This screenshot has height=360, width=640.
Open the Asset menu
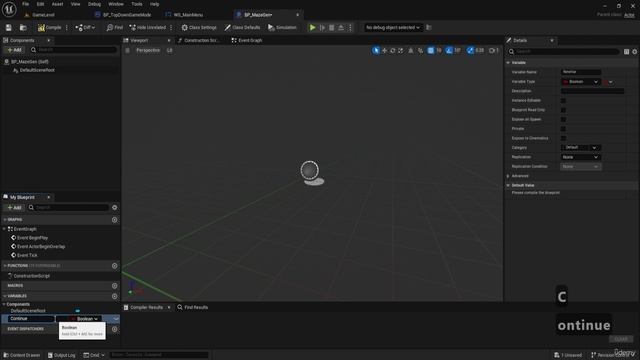pyautogui.click(x=58, y=4)
